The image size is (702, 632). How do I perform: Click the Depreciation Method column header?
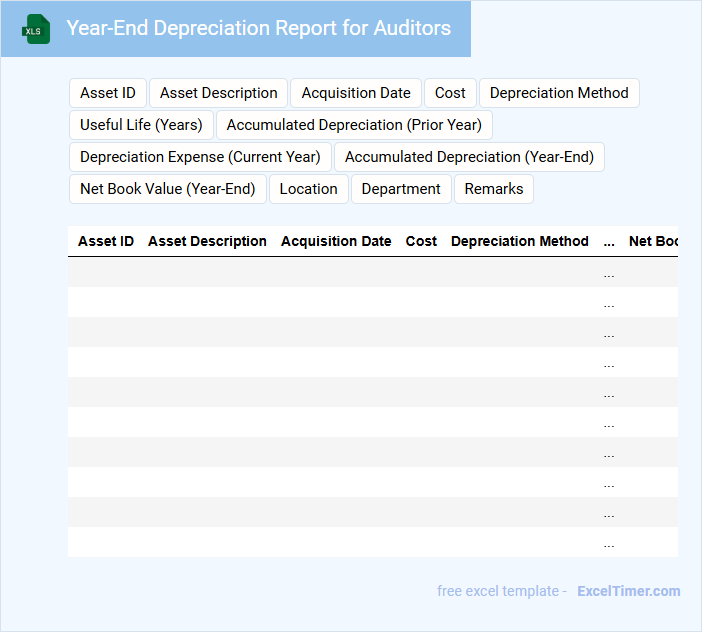(x=520, y=241)
